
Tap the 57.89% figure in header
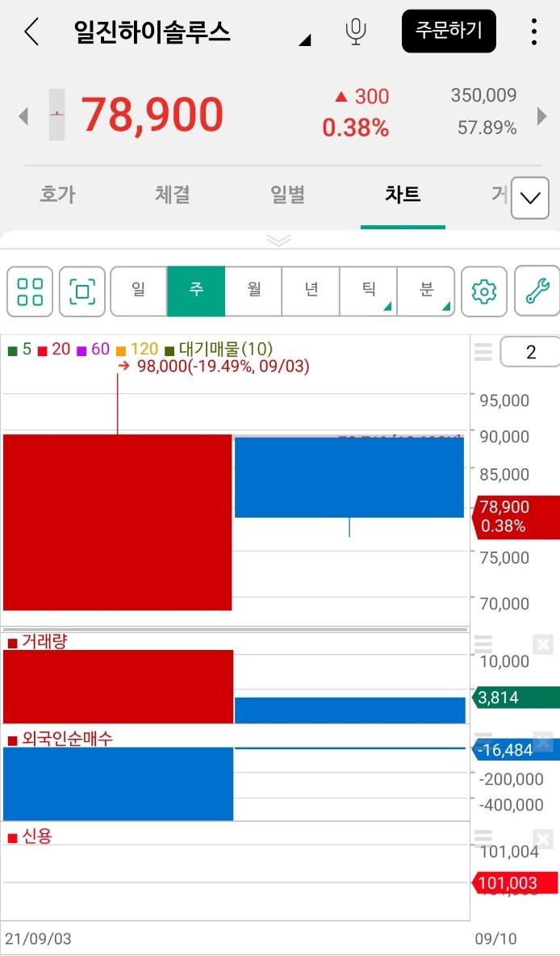487,128
